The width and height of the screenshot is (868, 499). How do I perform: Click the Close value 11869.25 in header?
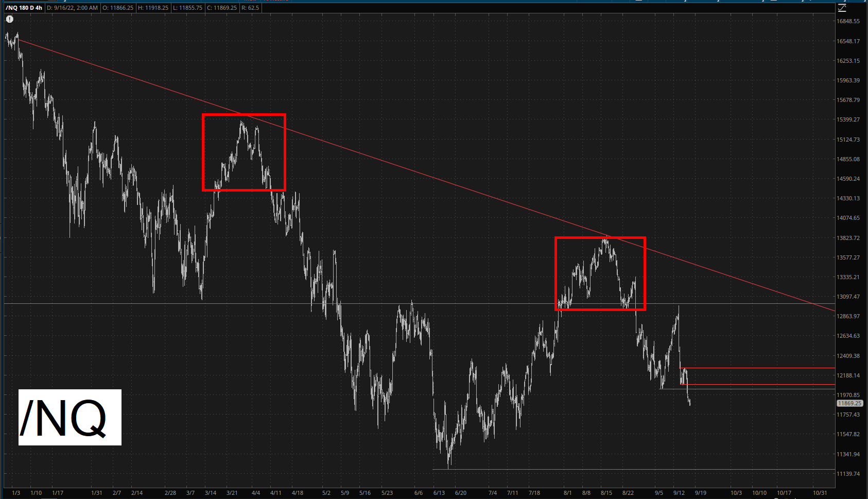pos(222,8)
